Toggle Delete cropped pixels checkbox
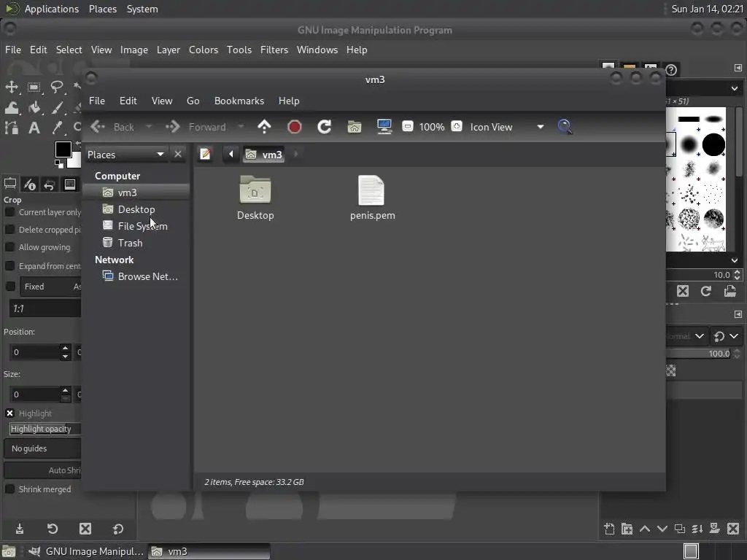 pyautogui.click(x=9, y=230)
